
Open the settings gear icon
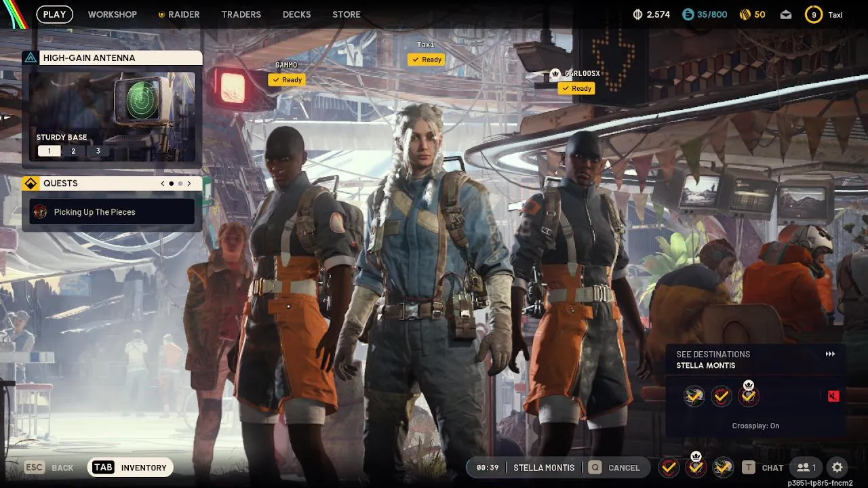pyautogui.click(x=837, y=468)
